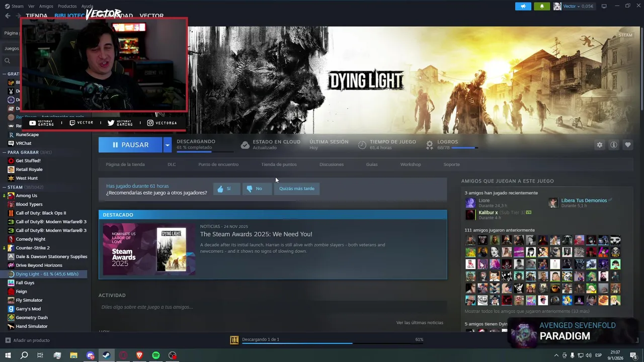Open the DLC tab

click(172, 164)
